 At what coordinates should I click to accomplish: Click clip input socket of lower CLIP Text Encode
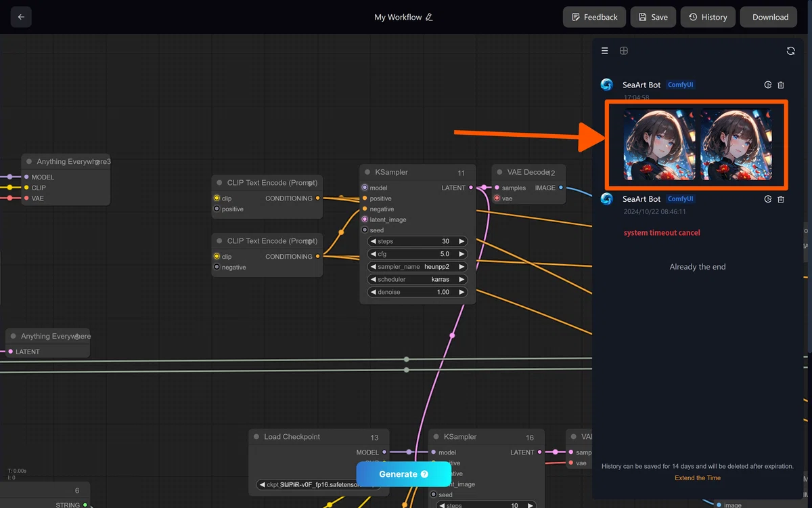(x=217, y=257)
